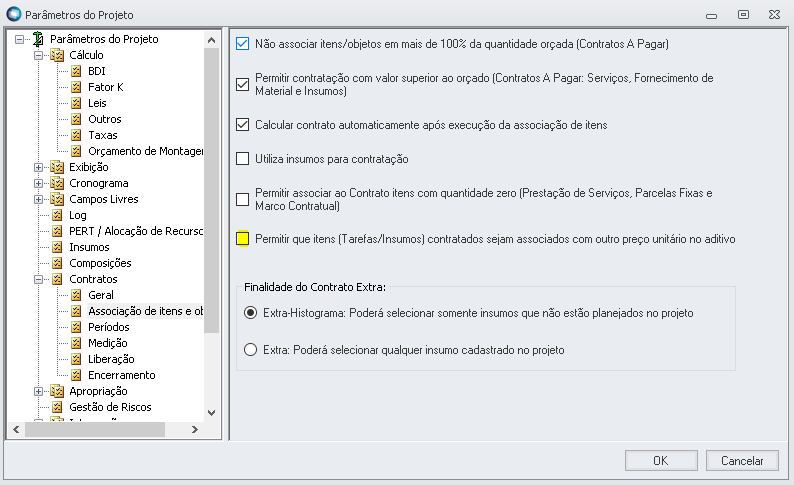
Task: Click the Gestão de Riscos icon
Action: point(57,407)
